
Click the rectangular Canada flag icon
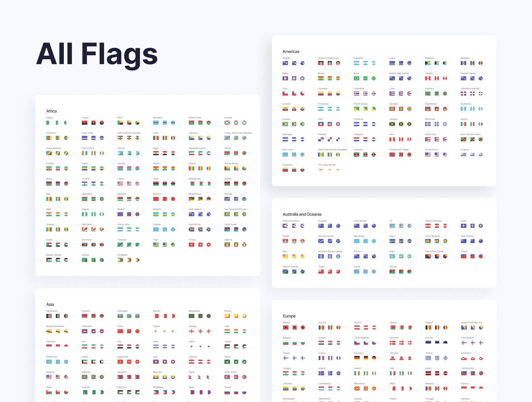(428, 78)
